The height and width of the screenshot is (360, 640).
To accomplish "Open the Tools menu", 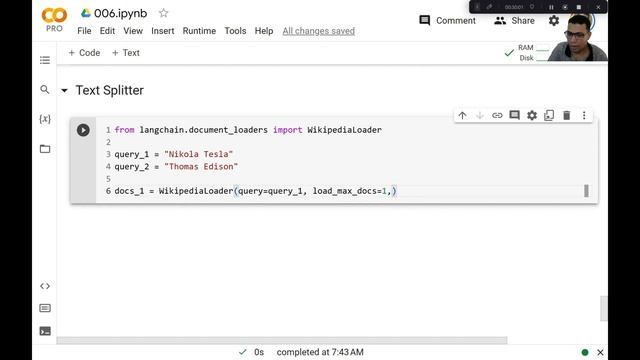I will click(x=235, y=31).
